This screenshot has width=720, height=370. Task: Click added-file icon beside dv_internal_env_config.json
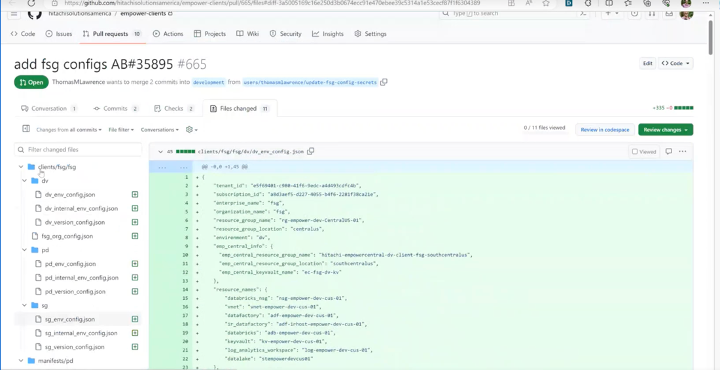point(135,208)
